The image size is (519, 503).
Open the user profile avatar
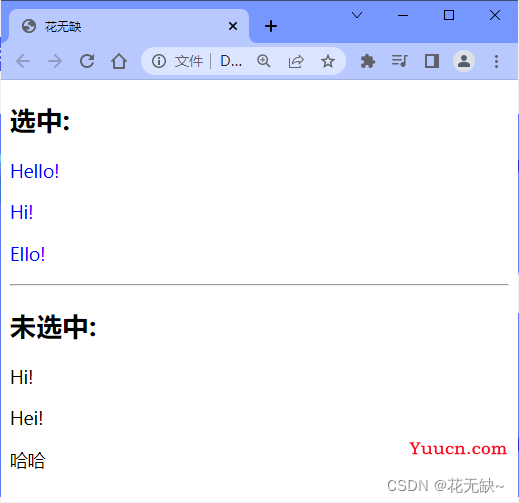(464, 61)
